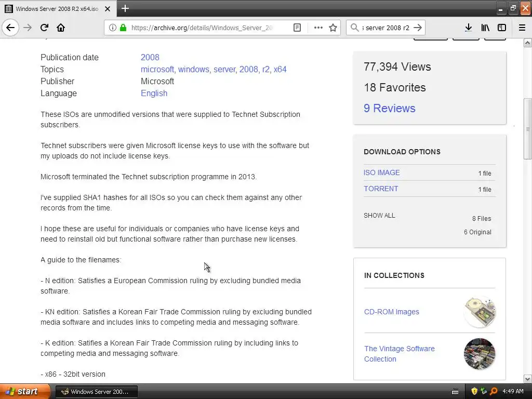This screenshot has width=532, height=399.
Task: Click the Vintage Software Collection thumbnail
Action: 480,353
